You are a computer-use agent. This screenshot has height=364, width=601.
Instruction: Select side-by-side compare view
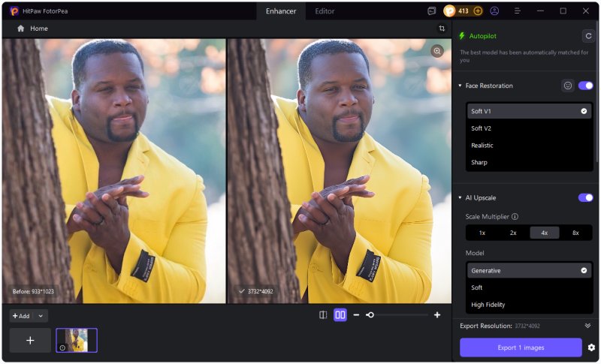tap(340, 315)
